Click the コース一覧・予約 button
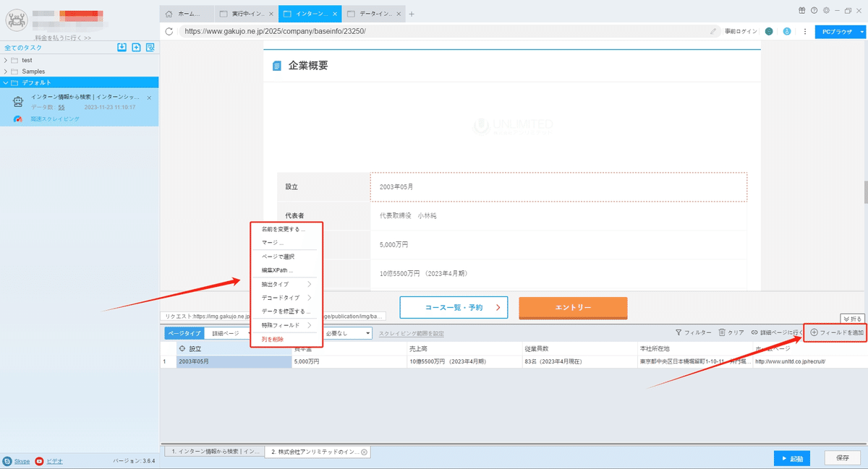Screen dimensions: 868x469 454,307
